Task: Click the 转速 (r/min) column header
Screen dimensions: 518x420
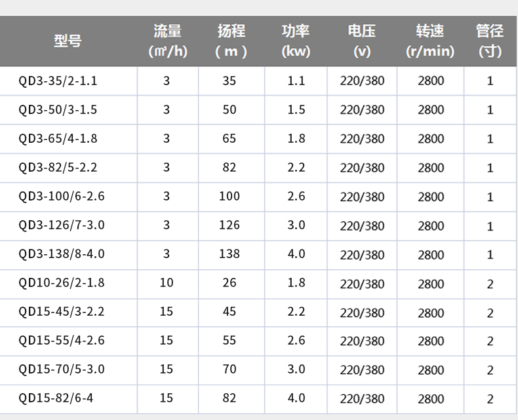Action: (430, 41)
